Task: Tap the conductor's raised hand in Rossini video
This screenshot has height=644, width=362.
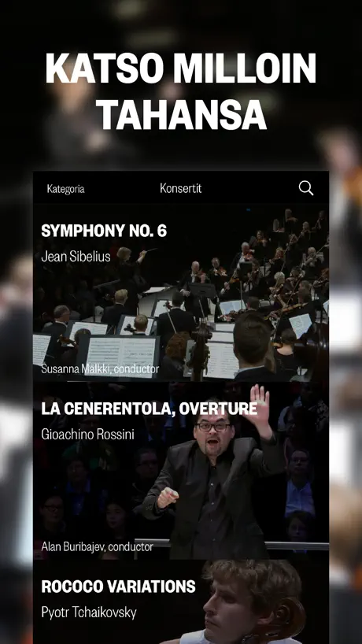Action: [259, 404]
